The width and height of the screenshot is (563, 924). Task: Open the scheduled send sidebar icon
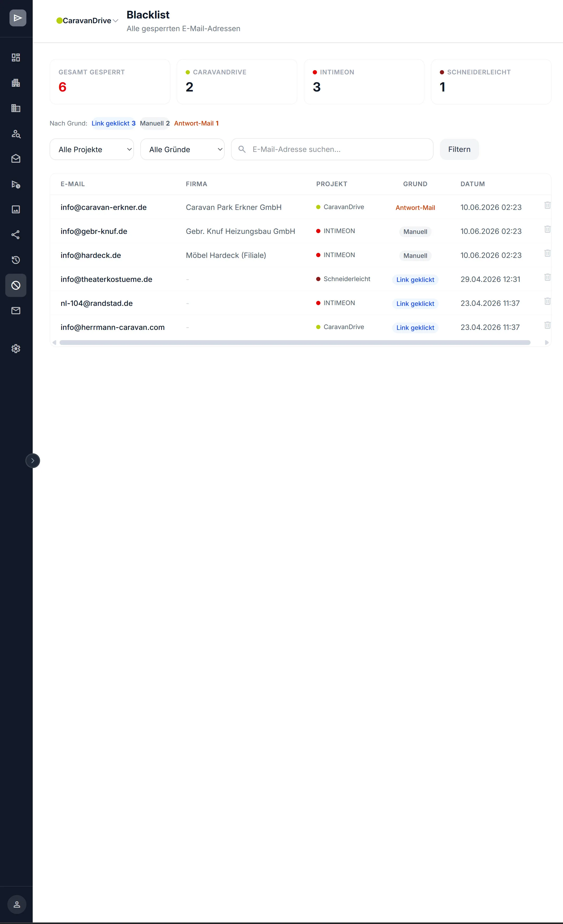(16, 184)
